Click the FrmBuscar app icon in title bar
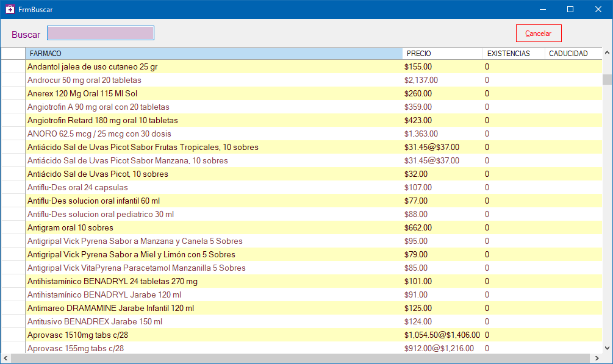 pos(10,9)
